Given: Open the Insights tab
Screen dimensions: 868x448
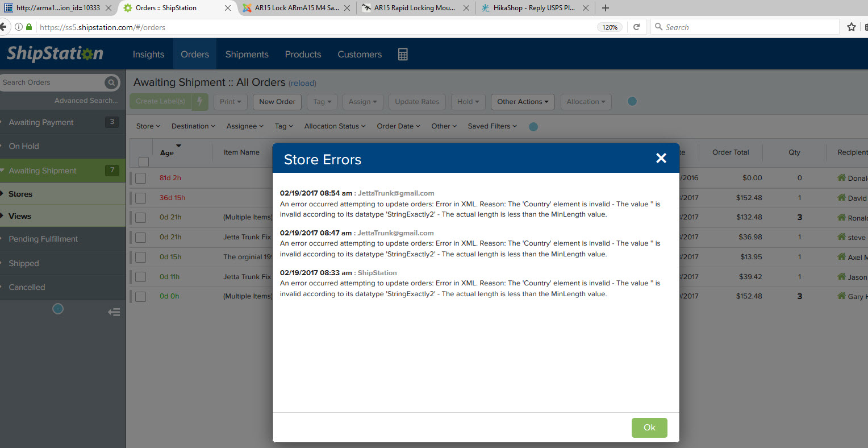Looking at the screenshot, I should [x=148, y=54].
